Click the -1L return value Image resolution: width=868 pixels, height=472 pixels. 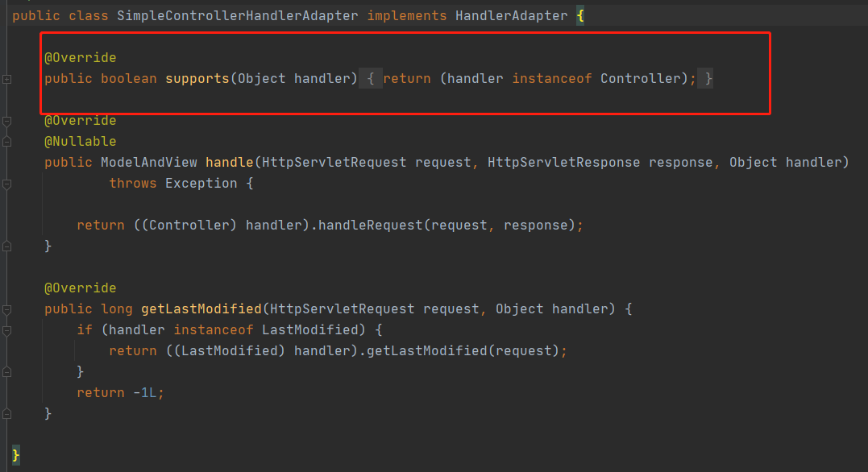tap(144, 393)
